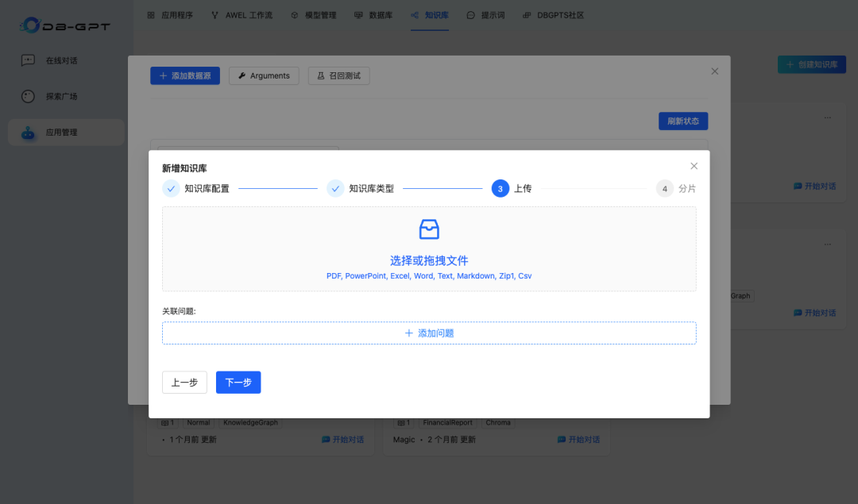Click the 下一步 button to proceed
The height and width of the screenshot is (504, 858).
click(x=238, y=382)
